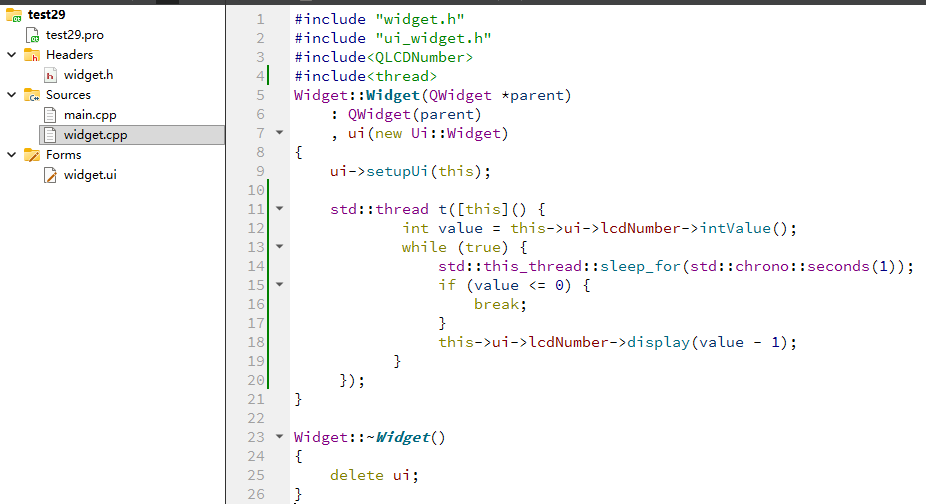
Task: Open main.cpp source file
Action: click(90, 115)
